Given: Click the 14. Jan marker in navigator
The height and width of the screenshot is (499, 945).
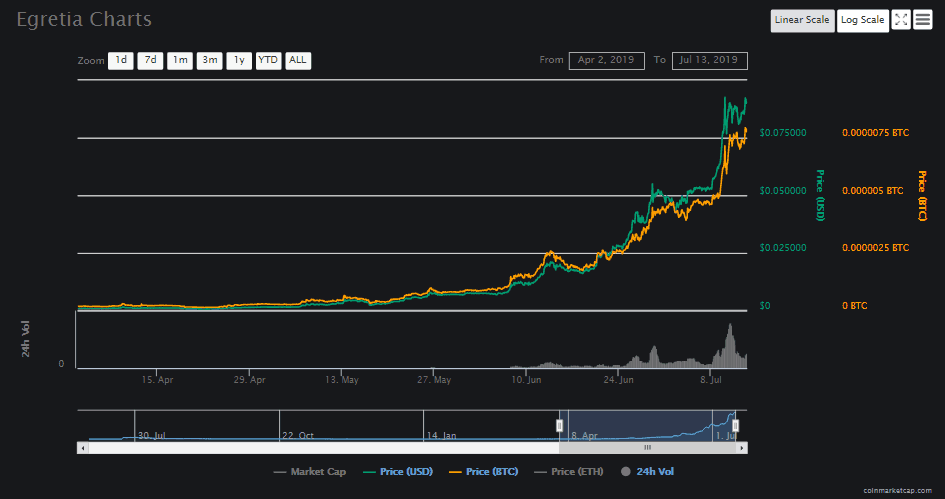Looking at the screenshot, I should pyautogui.click(x=441, y=436).
